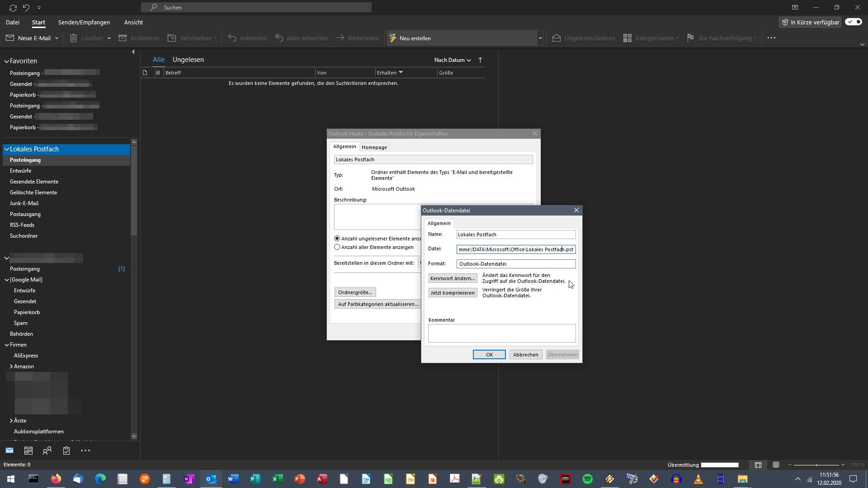Click the Weiterleiten forward arrow icon

pos(340,38)
